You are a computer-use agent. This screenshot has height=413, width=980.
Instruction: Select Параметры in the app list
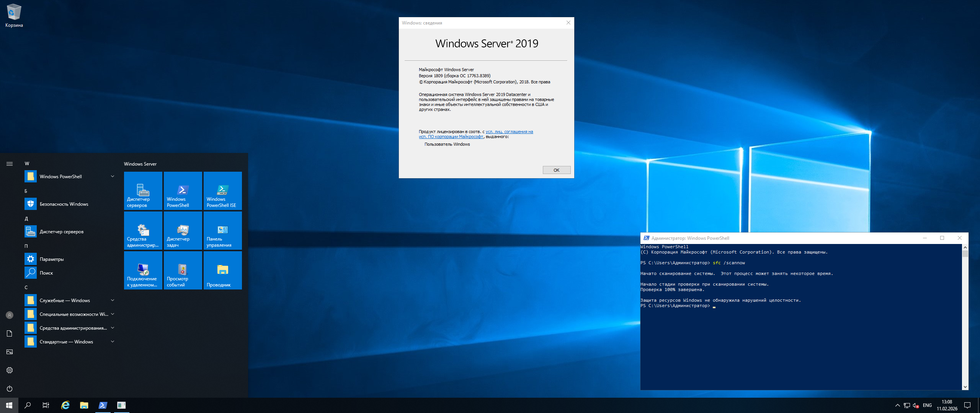(x=52, y=259)
